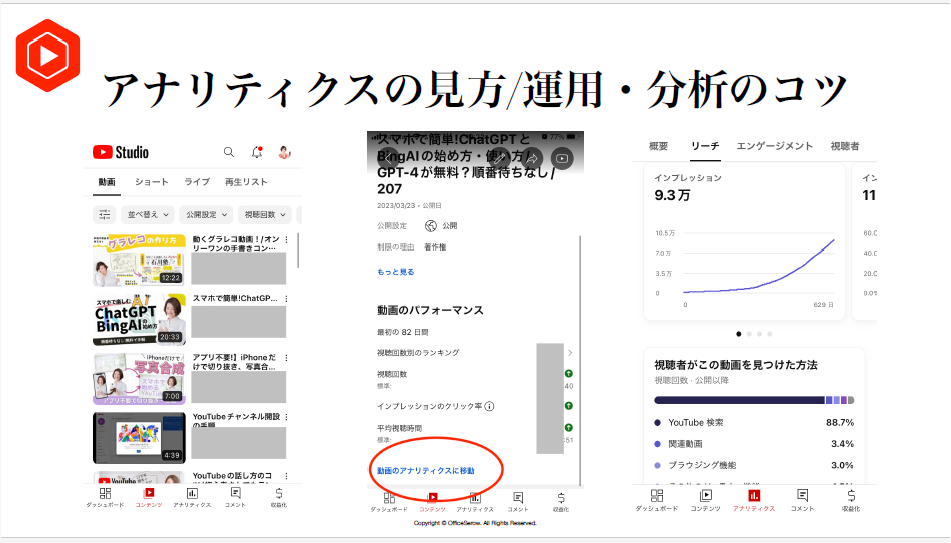951x543 pixels.
Task: Switch to the 動画 tab
Action: coord(107,182)
